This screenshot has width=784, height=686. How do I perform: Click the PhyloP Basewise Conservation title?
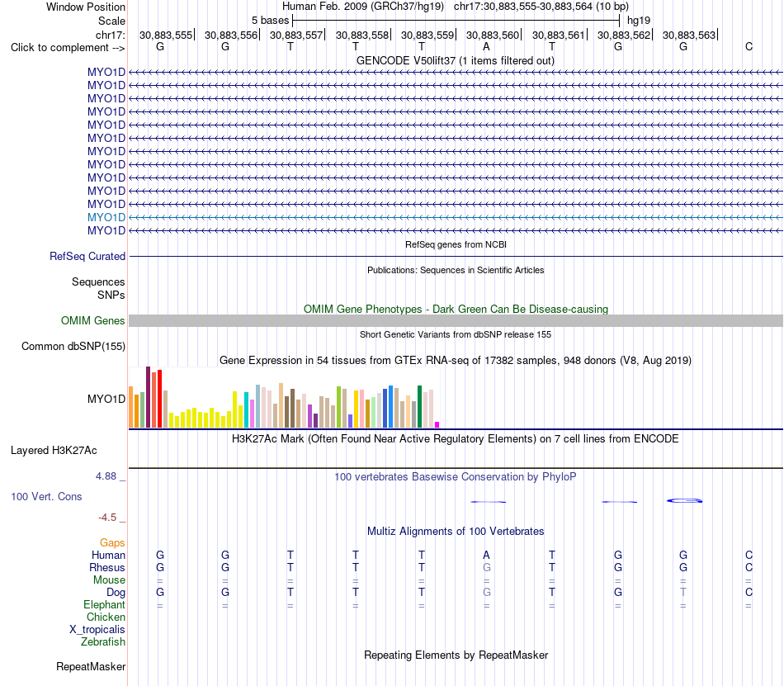click(x=456, y=477)
